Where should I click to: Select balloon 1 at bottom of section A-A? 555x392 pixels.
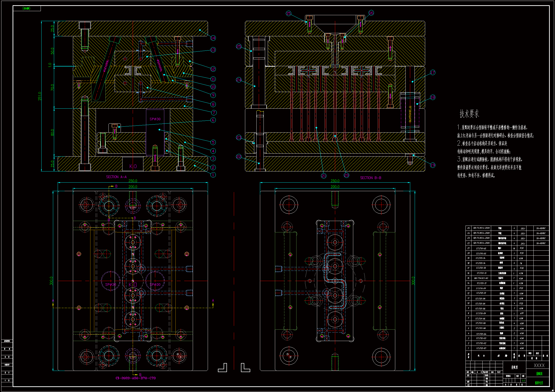click(213, 175)
